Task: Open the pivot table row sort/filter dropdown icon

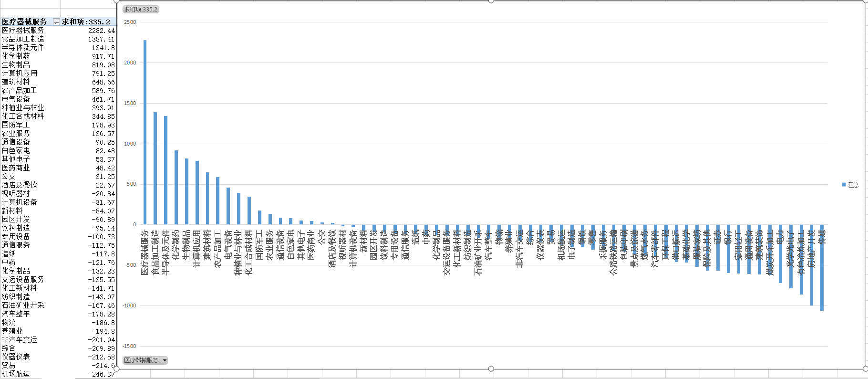Action: [56, 22]
